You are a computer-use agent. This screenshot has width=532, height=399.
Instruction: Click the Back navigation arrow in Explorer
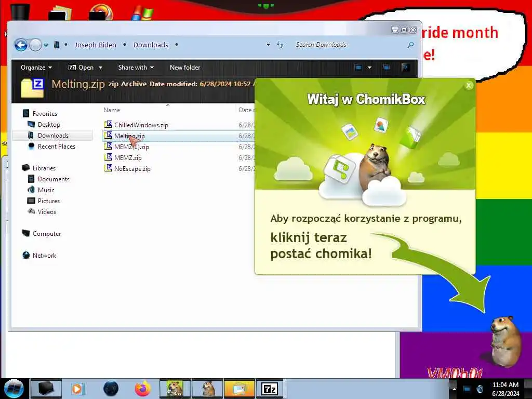(x=21, y=45)
